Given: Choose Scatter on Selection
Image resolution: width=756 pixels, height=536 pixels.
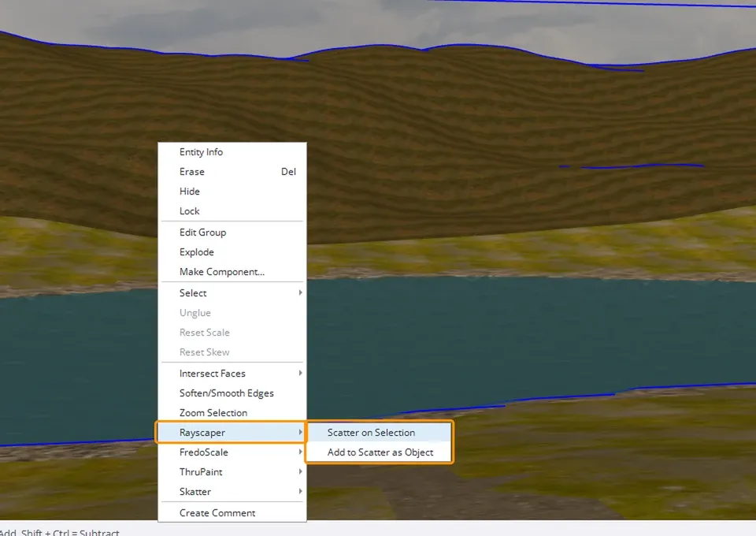Looking at the screenshot, I should coord(380,433).
